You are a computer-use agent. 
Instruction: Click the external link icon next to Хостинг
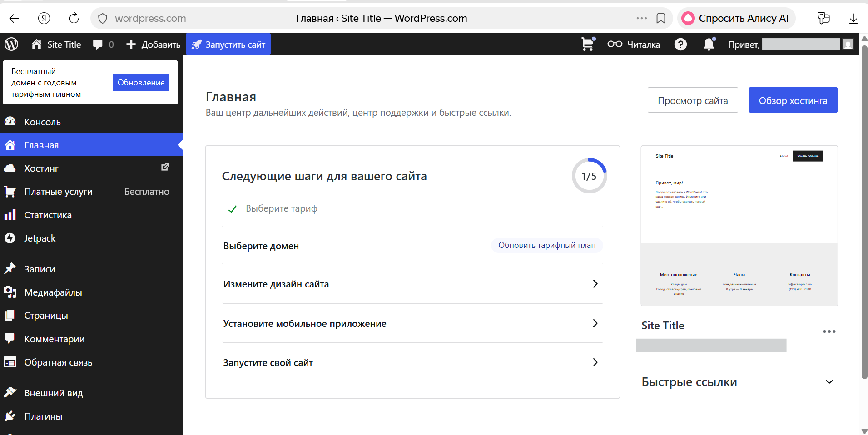point(165,167)
